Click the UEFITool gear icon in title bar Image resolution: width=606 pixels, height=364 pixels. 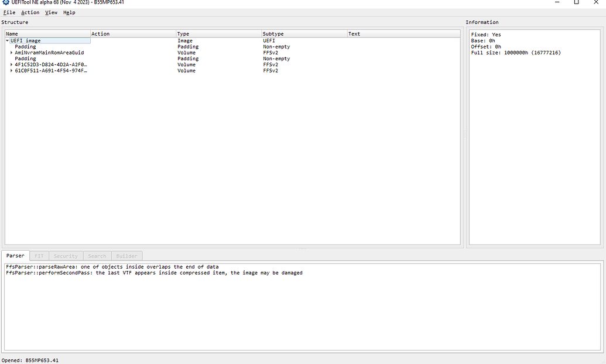[5, 2]
